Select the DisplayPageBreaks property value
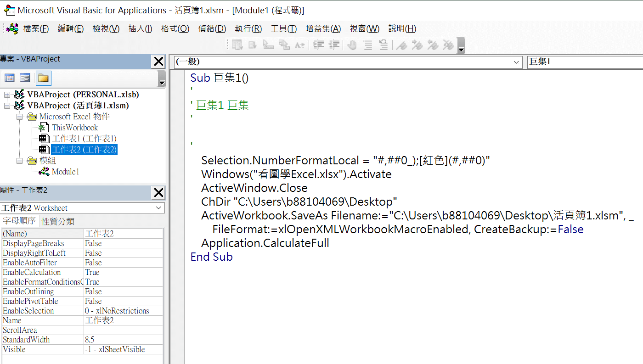The height and width of the screenshot is (364, 643). point(124,243)
